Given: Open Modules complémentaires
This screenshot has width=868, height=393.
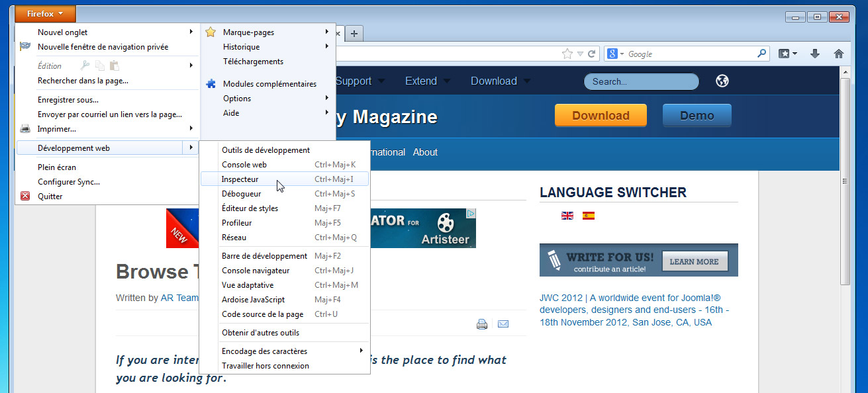Looking at the screenshot, I should click(269, 84).
